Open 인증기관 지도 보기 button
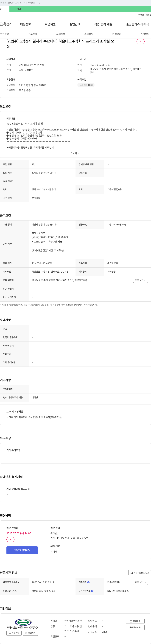 tap(140, 582)
